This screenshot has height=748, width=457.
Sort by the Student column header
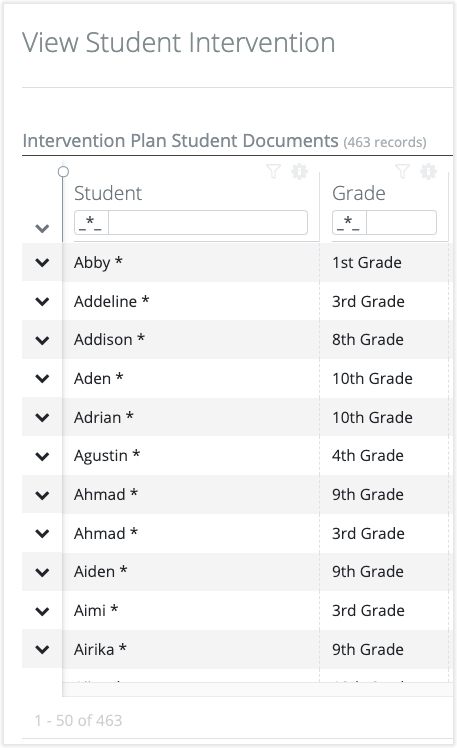[x=108, y=193]
